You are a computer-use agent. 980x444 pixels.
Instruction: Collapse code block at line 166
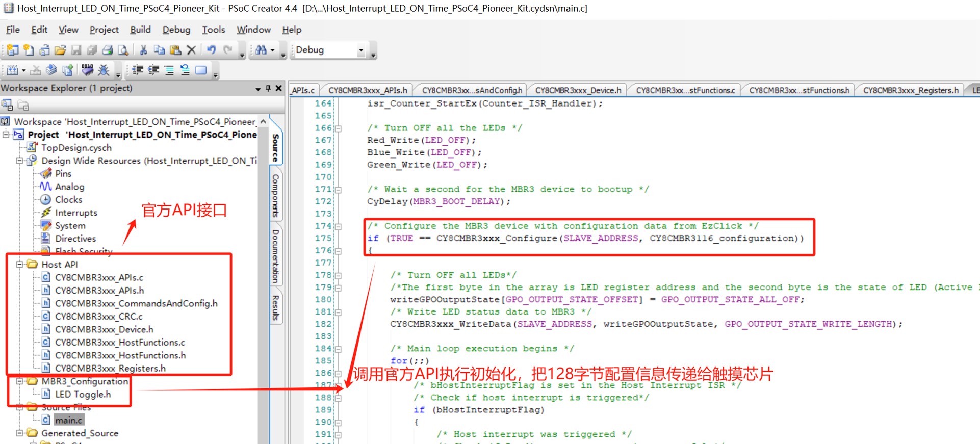pos(338,128)
